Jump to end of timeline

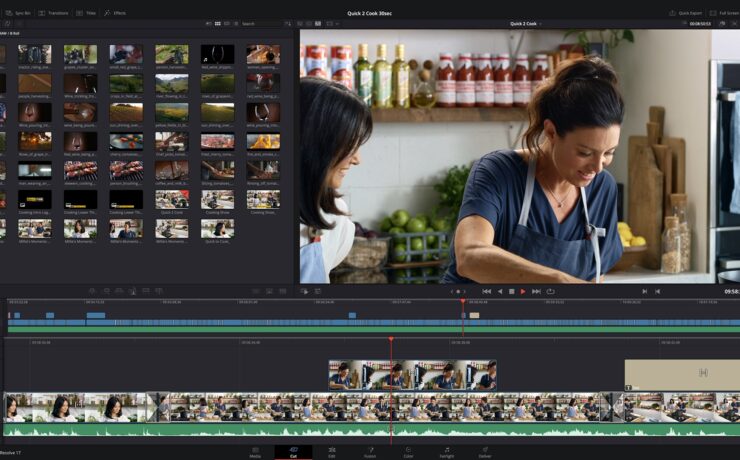(536, 292)
